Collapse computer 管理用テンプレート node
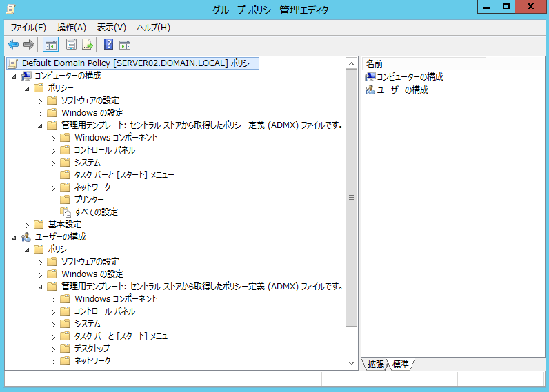Image resolution: width=549 pixels, height=392 pixels. tap(40, 126)
